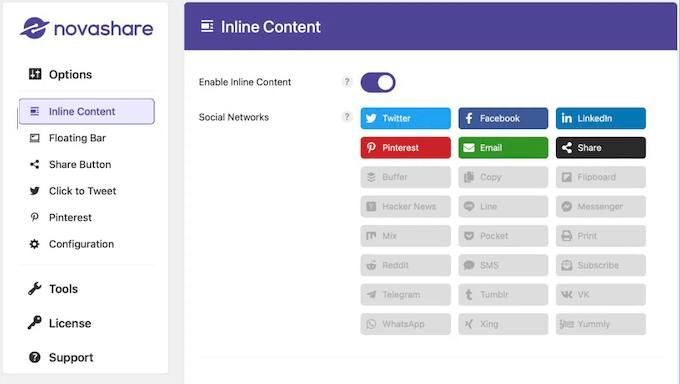Click the Tools wrench icon

pyautogui.click(x=35, y=289)
